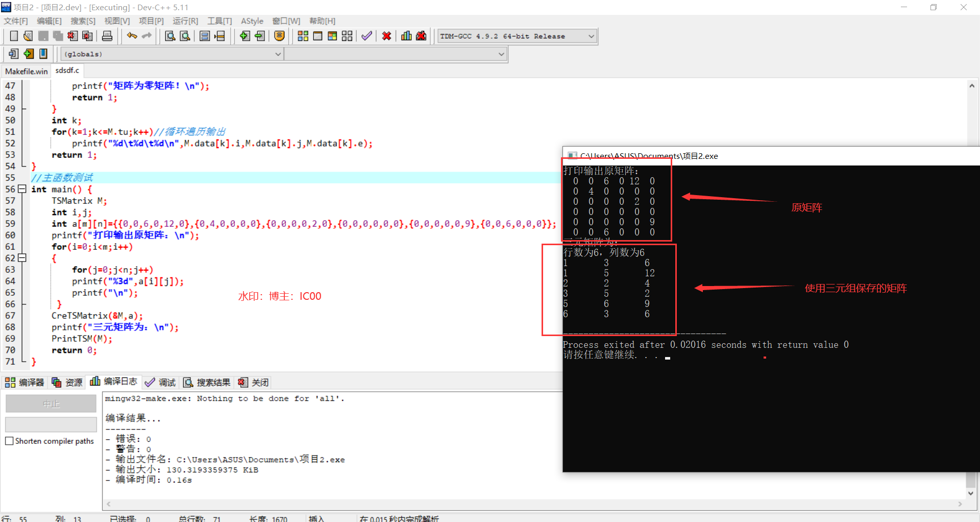Open Replace with the second magnifier icon
This screenshot has width=980, height=522.
click(185, 36)
